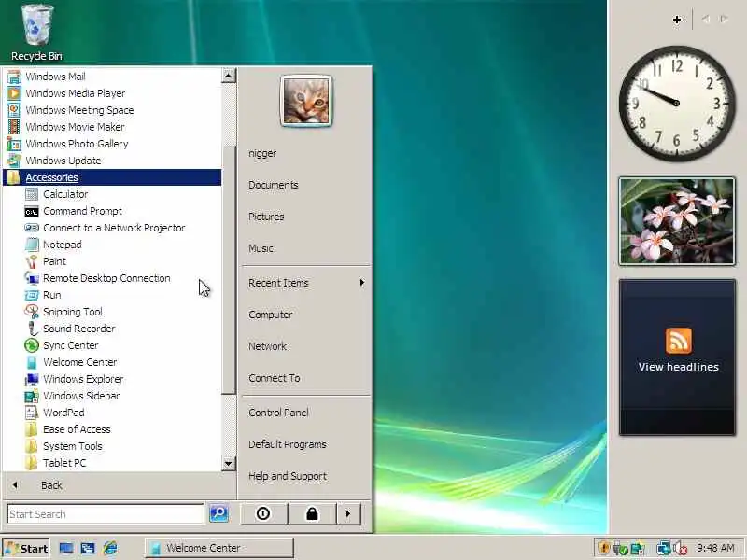
Task: Open Help and Support
Action: click(x=288, y=476)
